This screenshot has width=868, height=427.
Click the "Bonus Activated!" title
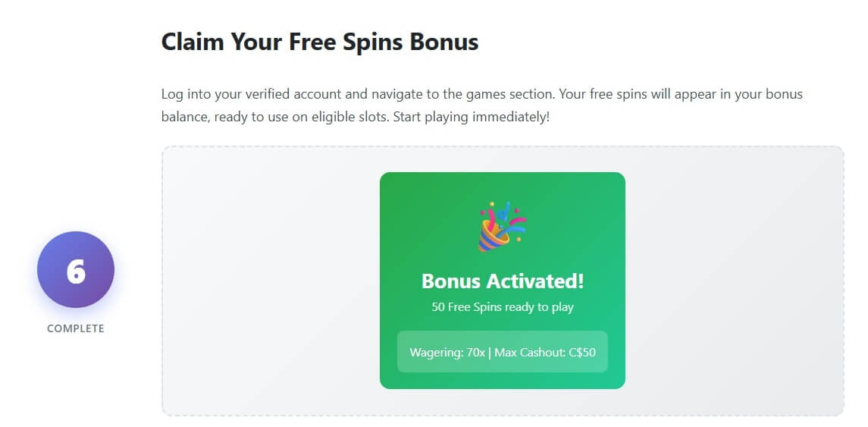pos(503,281)
